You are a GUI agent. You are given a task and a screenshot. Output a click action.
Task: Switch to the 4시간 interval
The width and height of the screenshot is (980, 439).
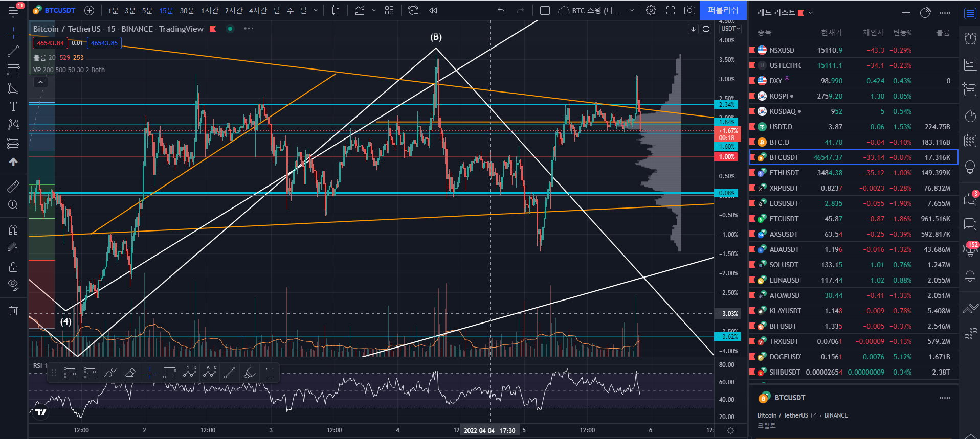pyautogui.click(x=258, y=10)
